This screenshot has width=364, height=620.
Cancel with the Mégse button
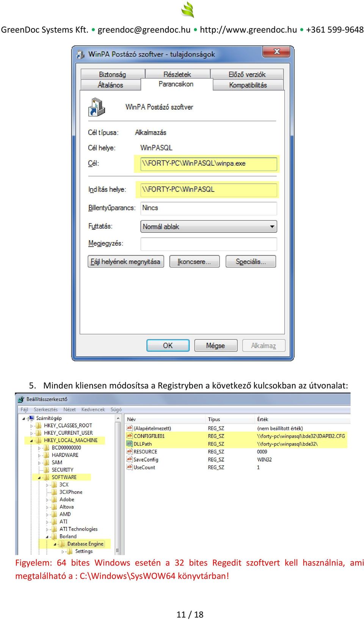216,345
